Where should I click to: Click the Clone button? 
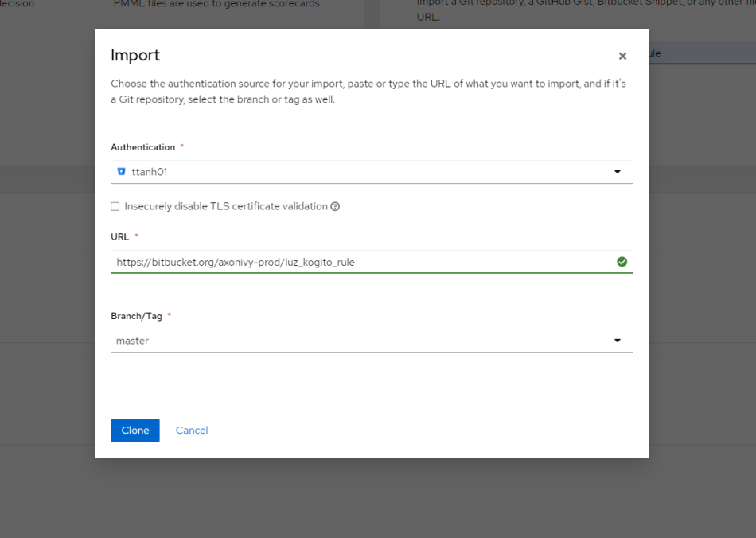tap(135, 430)
